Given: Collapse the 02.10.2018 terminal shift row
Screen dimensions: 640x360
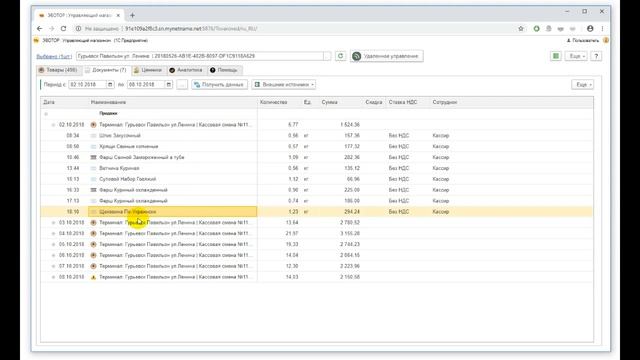Looking at the screenshot, I should [x=53, y=124].
